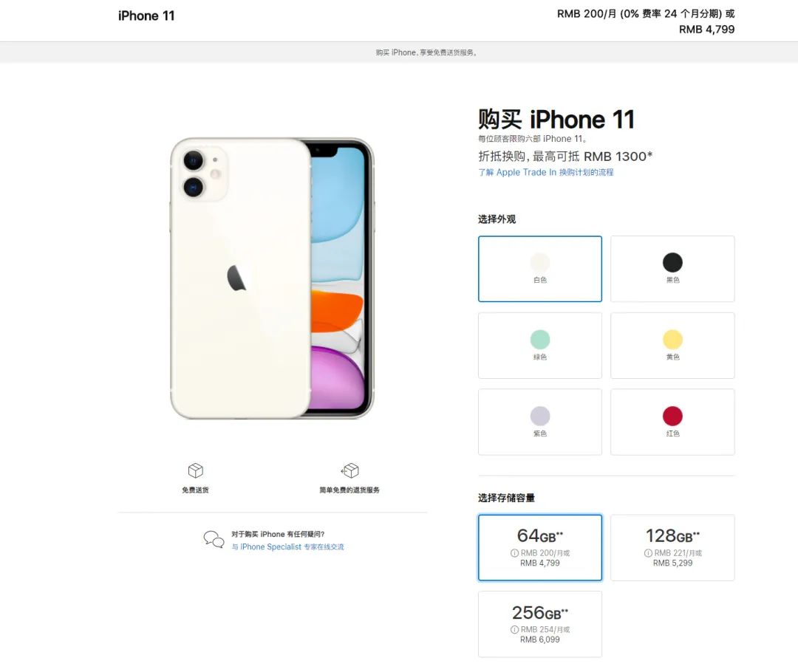The image size is (798, 672).
Task: Click info icon next to RMB 254/月
Action: [514, 630]
